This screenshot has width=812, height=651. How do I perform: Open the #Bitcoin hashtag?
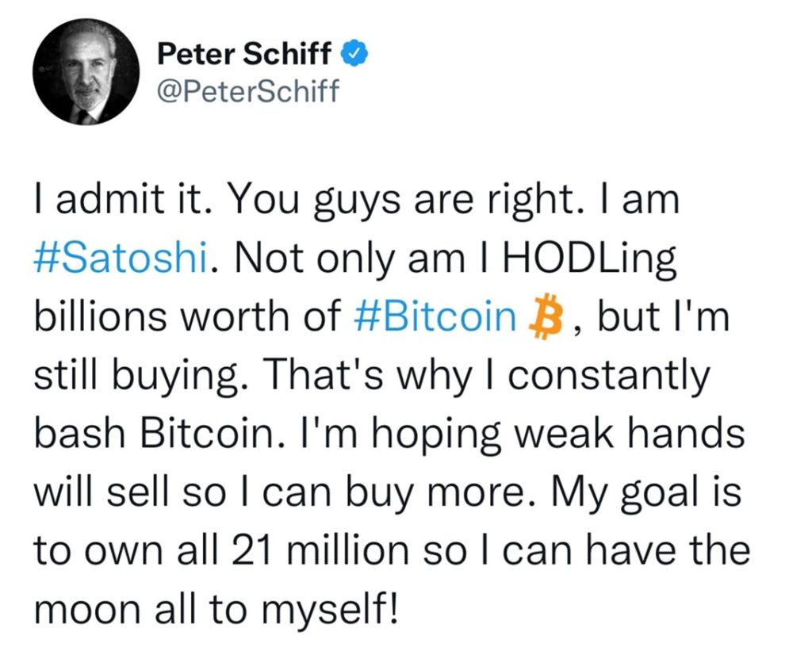click(x=433, y=318)
